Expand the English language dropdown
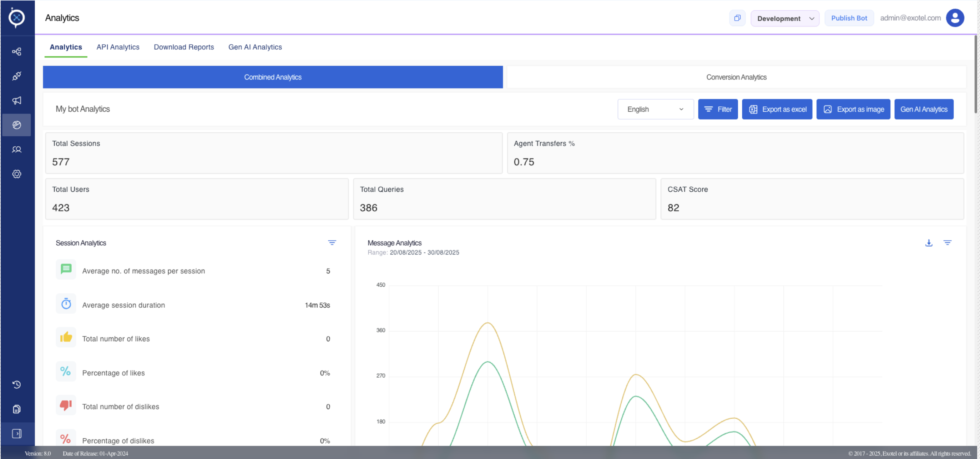980x459 pixels. point(655,109)
